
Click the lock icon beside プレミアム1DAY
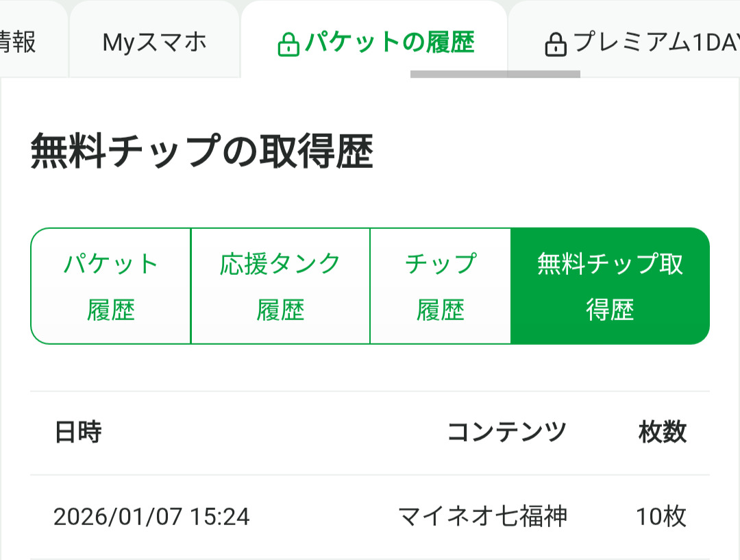click(x=555, y=45)
